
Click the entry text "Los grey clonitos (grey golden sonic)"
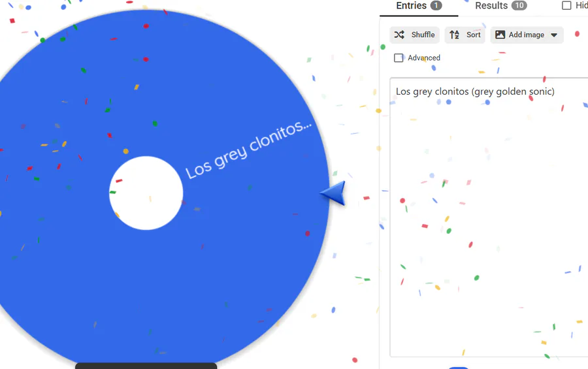click(x=475, y=91)
